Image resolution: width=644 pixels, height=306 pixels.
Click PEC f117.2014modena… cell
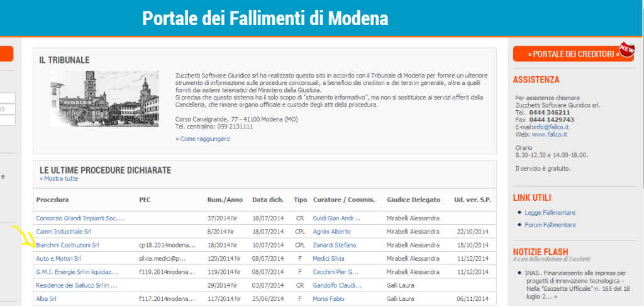pyautogui.click(x=167, y=299)
